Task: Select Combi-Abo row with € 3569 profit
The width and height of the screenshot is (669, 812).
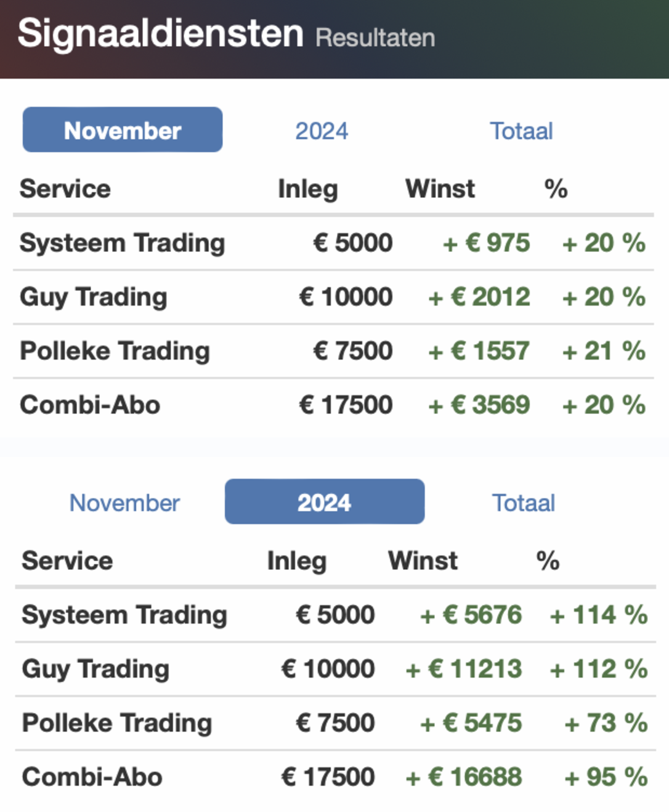Action: tap(333, 405)
